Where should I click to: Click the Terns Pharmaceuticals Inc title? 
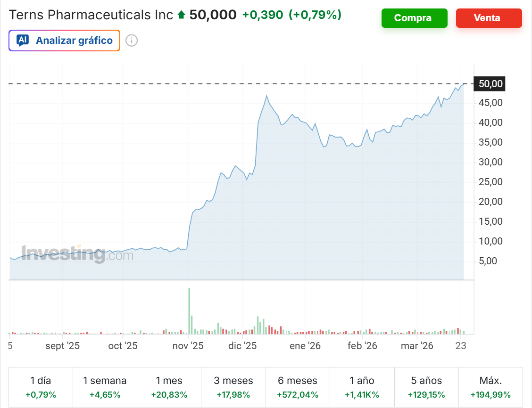tap(91, 15)
